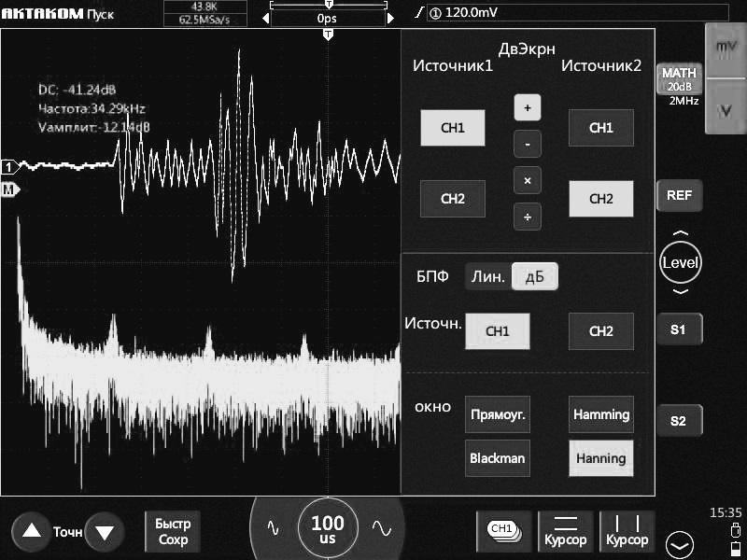This screenshot has width=747, height=560.
Task: Switch FFT scale to дБ
Action: (x=535, y=276)
